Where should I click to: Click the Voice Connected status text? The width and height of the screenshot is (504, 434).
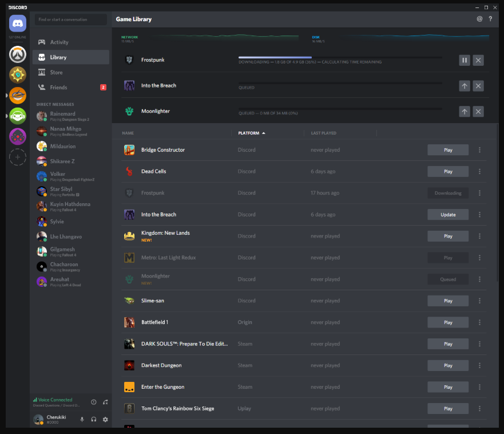tap(55, 400)
